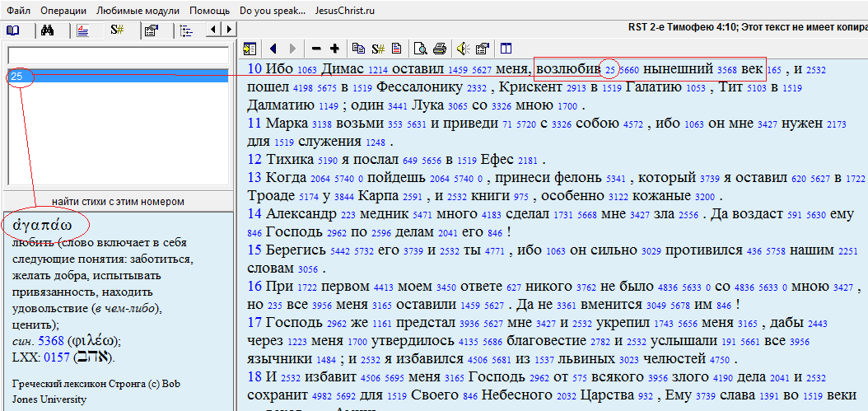Screen dimensions: 868x411
Task: Open the Do you speak... menu
Action: 273,11
